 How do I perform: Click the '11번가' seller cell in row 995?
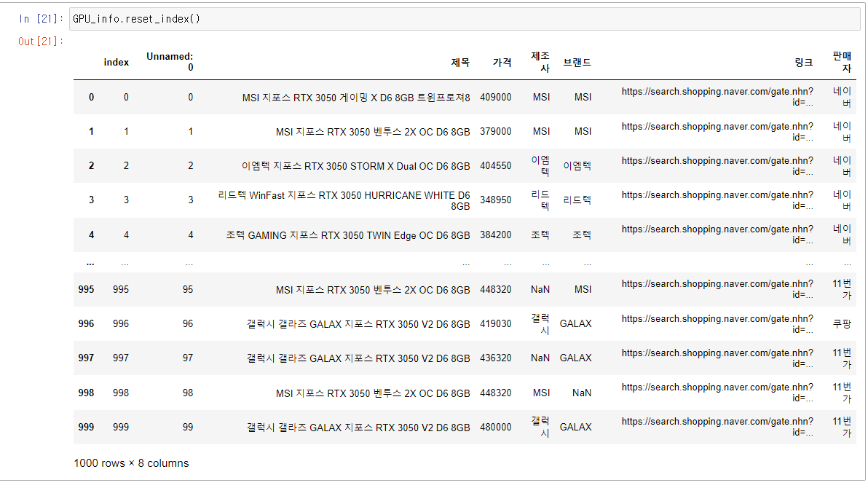pyautogui.click(x=842, y=290)
